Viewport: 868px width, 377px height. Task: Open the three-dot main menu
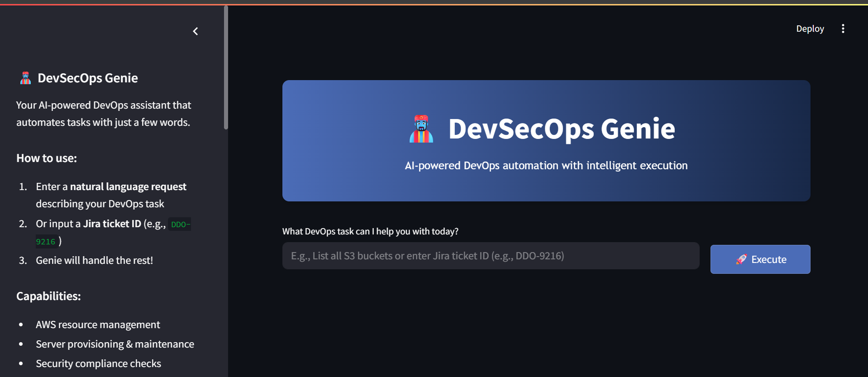tap(843, 29)
